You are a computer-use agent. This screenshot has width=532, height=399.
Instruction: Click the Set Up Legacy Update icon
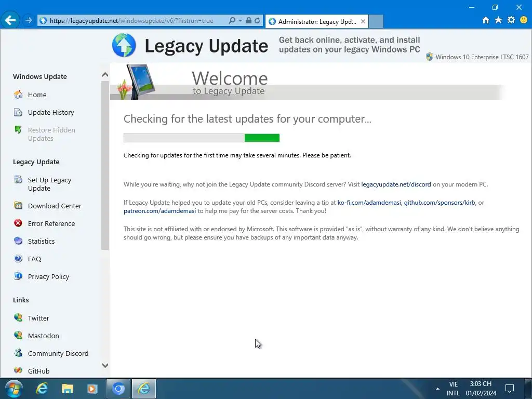[x=18, y=179]
